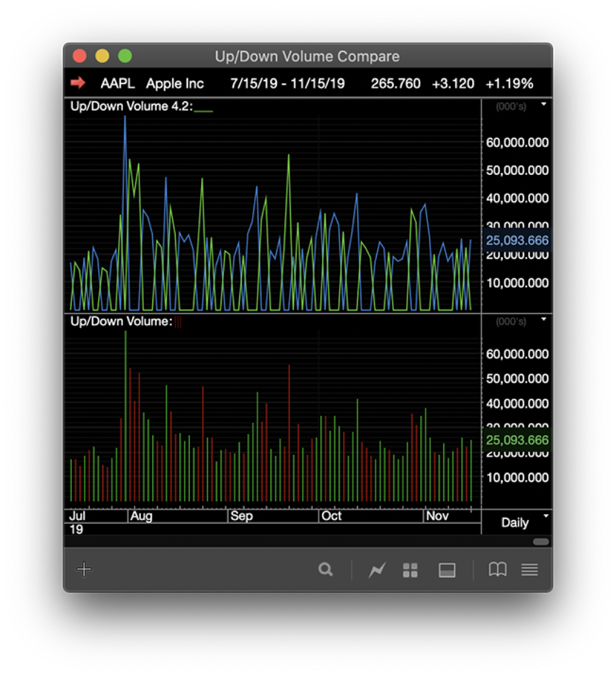Toggle the blue 25,093.666 price flag
Screen dimensions: 616x676
tap(517, 240)
